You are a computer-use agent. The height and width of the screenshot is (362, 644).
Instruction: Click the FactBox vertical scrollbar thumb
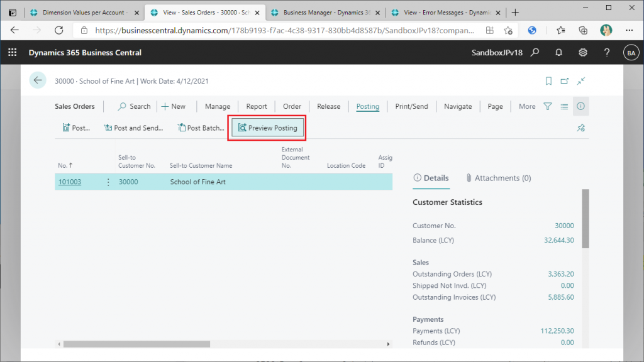click(586, 219)
